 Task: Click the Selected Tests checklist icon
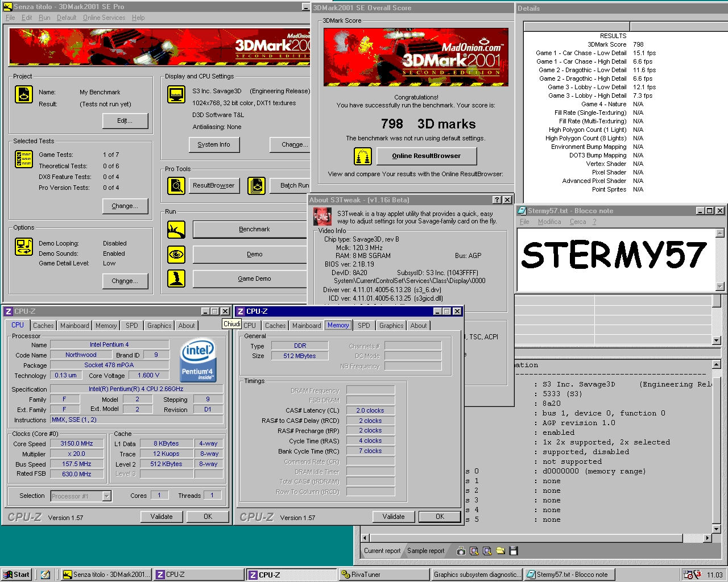point(24,159)
